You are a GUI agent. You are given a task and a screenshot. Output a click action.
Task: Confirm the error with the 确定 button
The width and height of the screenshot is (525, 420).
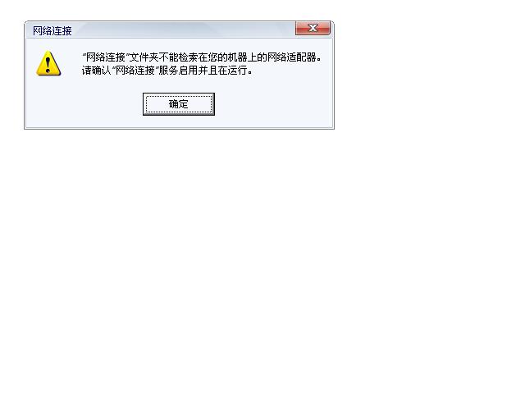point(179,104)
